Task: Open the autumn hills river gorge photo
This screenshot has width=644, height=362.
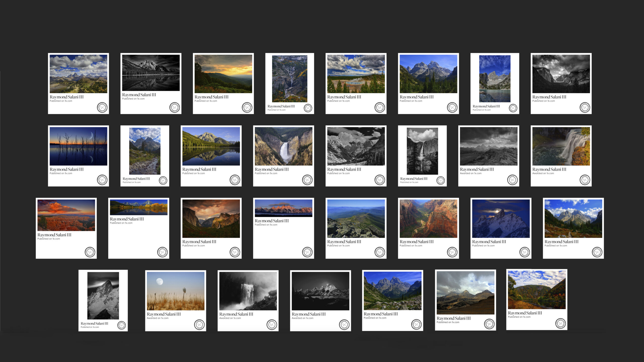Action: [x=537, y=290]
